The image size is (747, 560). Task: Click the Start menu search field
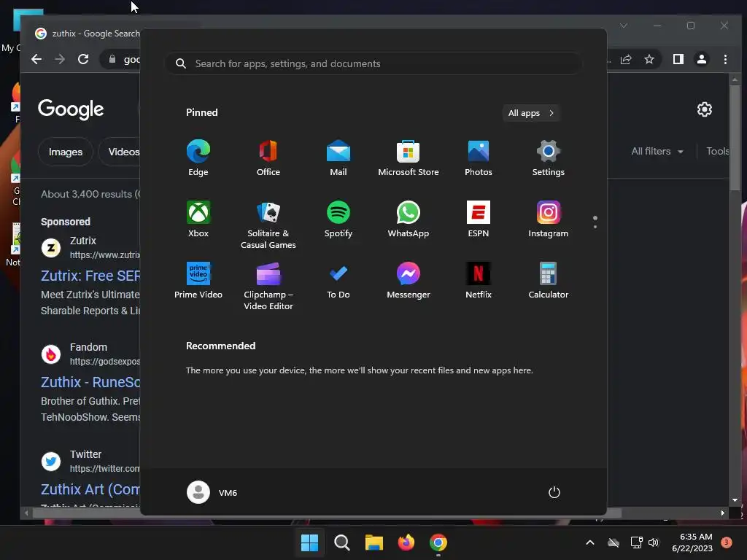tap(373, 63)
